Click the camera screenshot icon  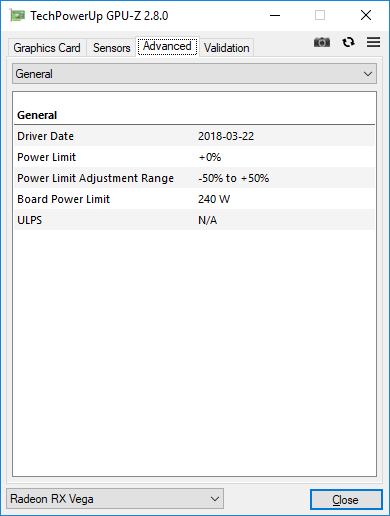click(x=322, y=42)
